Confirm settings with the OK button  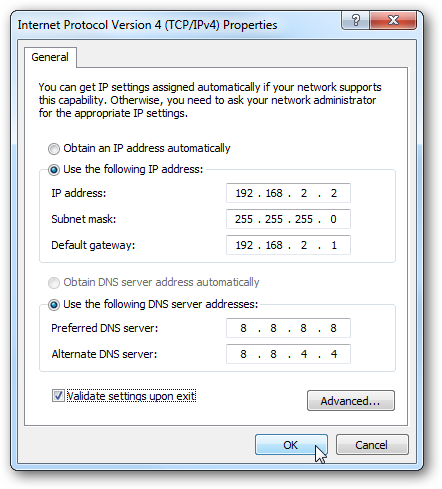pyautogui.click(x=291, y=445)
